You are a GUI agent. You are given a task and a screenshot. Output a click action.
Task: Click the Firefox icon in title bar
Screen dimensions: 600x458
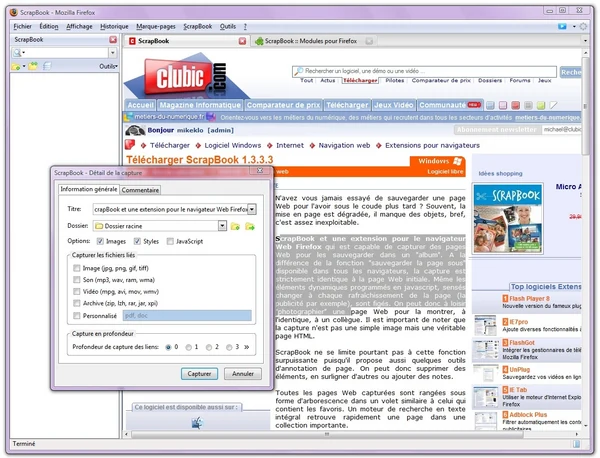point(13,12)
